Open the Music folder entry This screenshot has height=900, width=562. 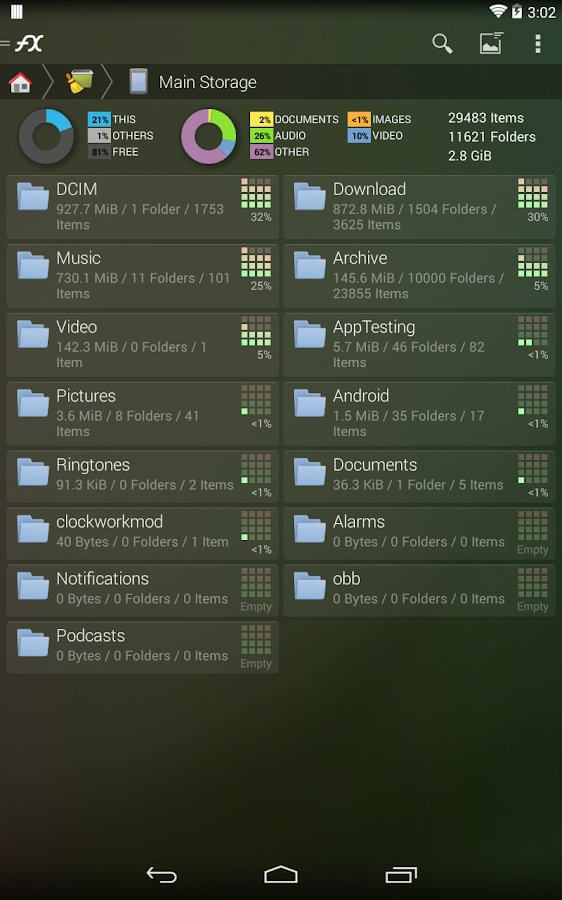point(142,276)
